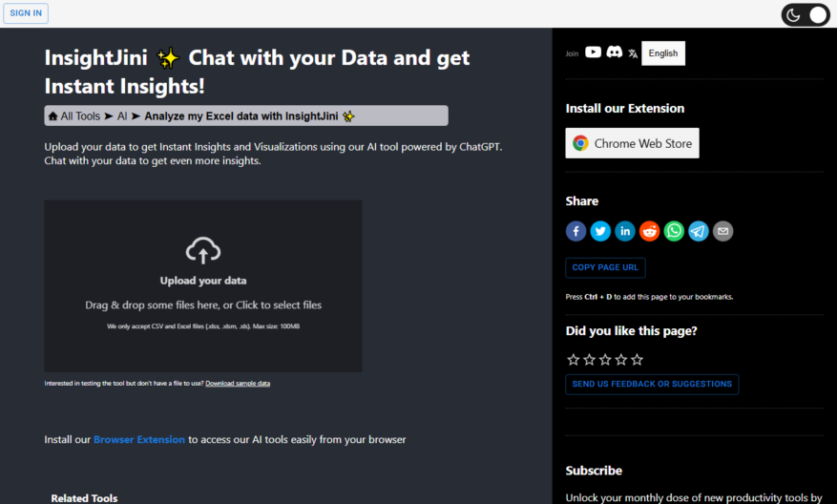
Task: Share page via Telegram
Action: [699, 231]
